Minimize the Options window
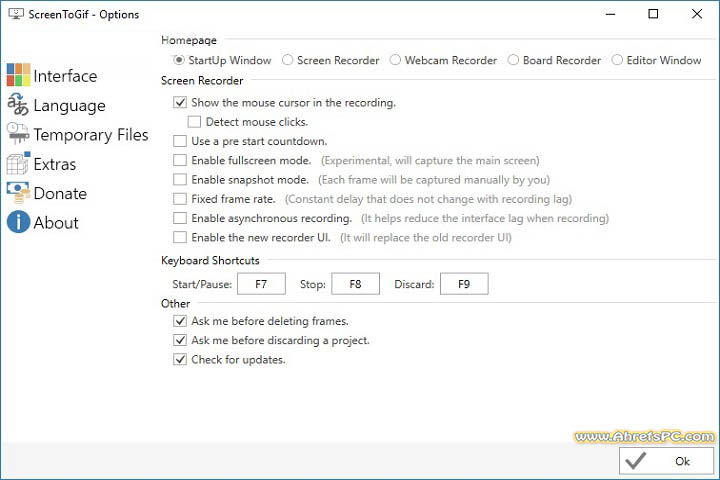Viewport: 720px width, 480px height. pos(610,14)
